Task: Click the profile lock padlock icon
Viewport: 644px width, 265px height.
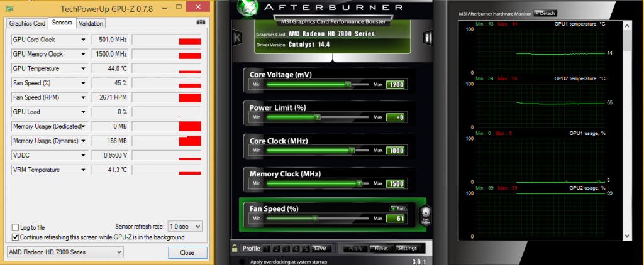Action: [235, 248]
